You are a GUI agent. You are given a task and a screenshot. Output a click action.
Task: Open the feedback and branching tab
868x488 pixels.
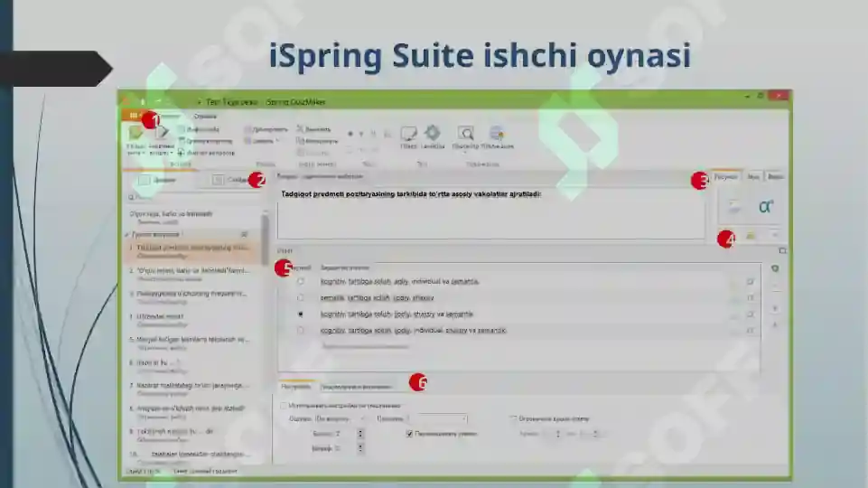[x=356, y=387]
